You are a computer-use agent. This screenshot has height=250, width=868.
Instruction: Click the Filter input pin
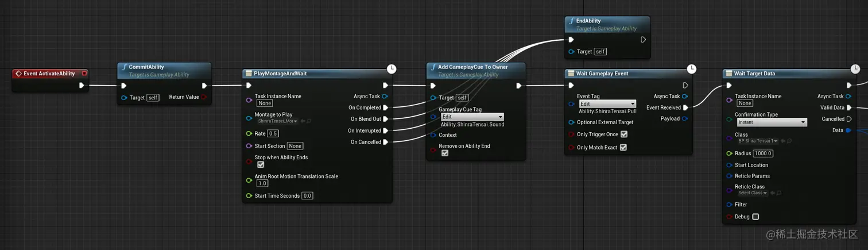point(729,205)
